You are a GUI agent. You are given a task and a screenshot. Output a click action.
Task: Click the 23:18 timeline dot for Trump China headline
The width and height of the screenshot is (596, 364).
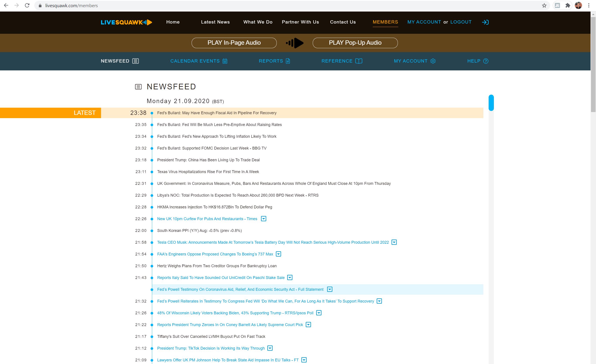[x=152, y=160]
